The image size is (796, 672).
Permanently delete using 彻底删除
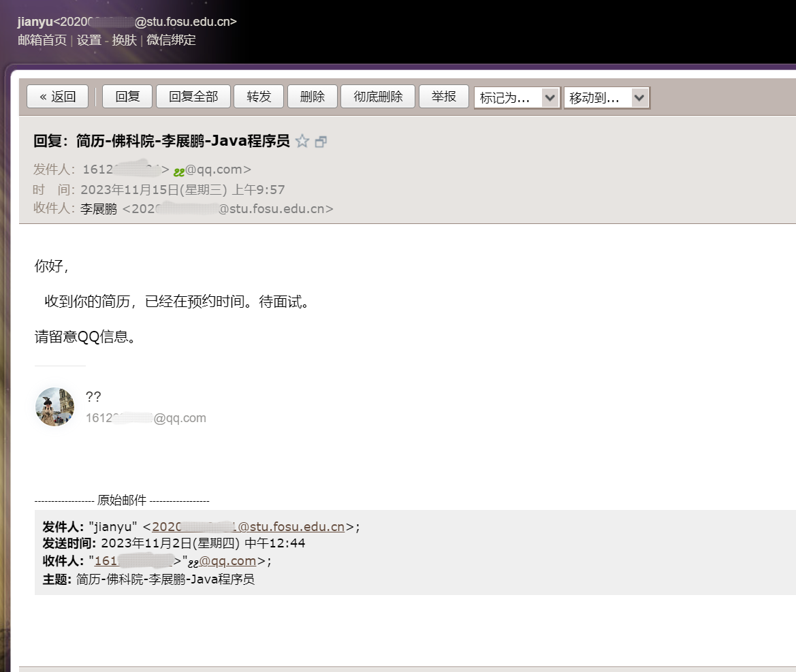[x=378, y=97]
